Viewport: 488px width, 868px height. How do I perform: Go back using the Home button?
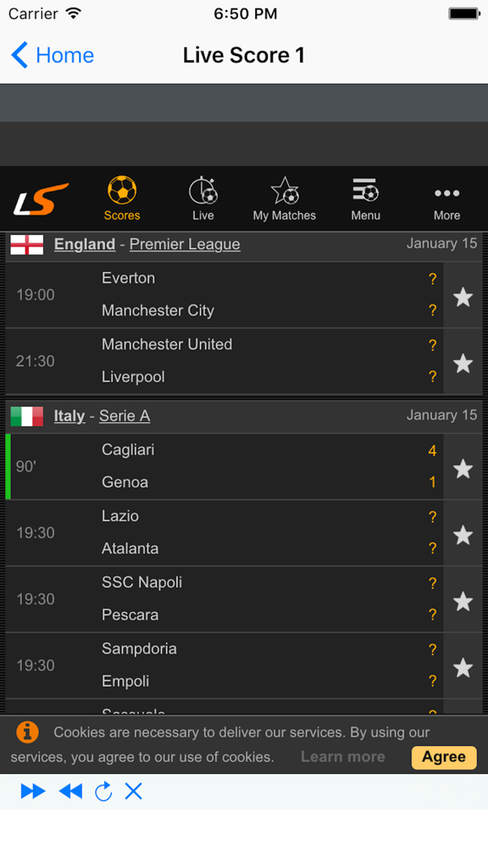[52, 54]
